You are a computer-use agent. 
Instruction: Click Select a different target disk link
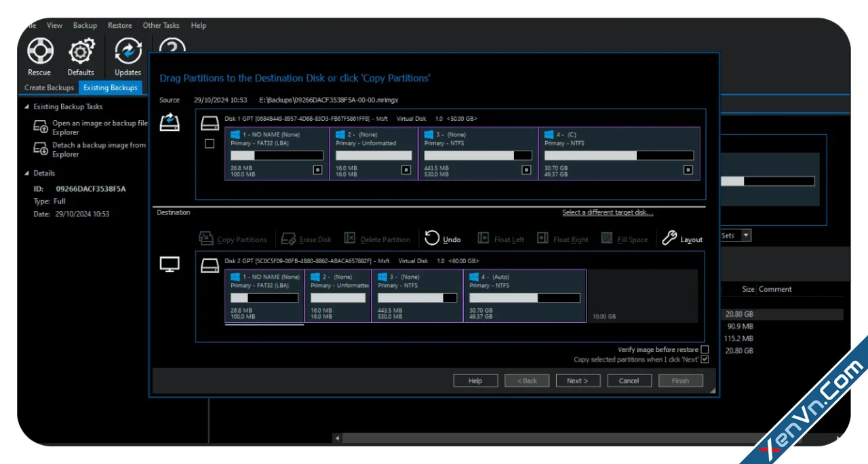[608, 212]
